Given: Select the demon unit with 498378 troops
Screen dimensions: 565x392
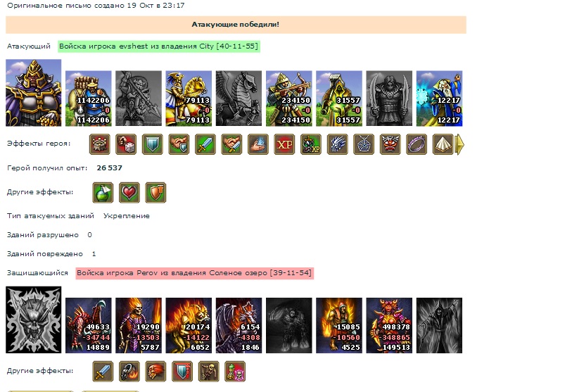Looking at the screenshot, I should (x=389, y=325).
